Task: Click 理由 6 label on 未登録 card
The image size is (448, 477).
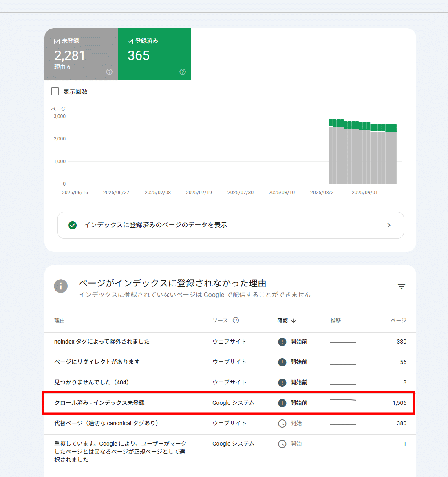Action: tap(62, 67)
